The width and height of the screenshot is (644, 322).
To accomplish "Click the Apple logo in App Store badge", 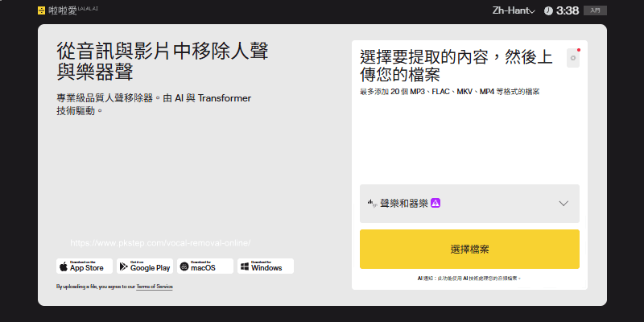I will pos(64,266).
